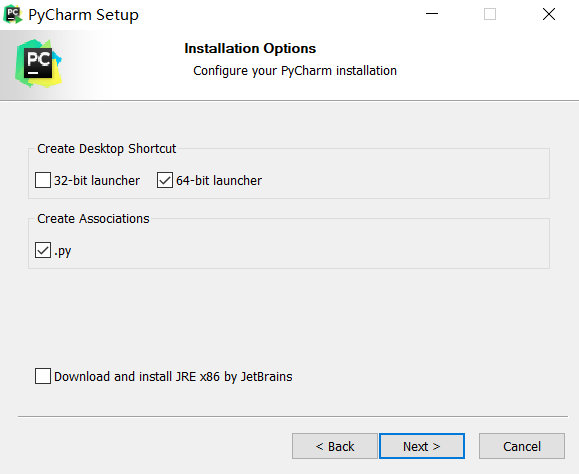Click the large PyCharm logo in header

point(38,63)
